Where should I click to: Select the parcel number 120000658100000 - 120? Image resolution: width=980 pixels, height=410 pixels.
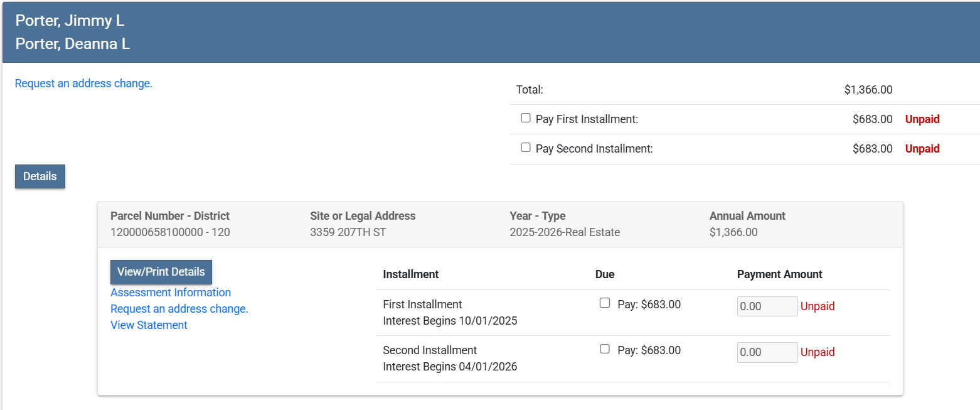coord(170,232)
